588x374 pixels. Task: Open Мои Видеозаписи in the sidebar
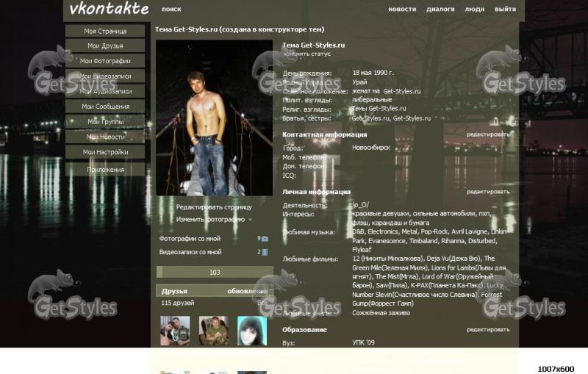[x=105, y=76]
